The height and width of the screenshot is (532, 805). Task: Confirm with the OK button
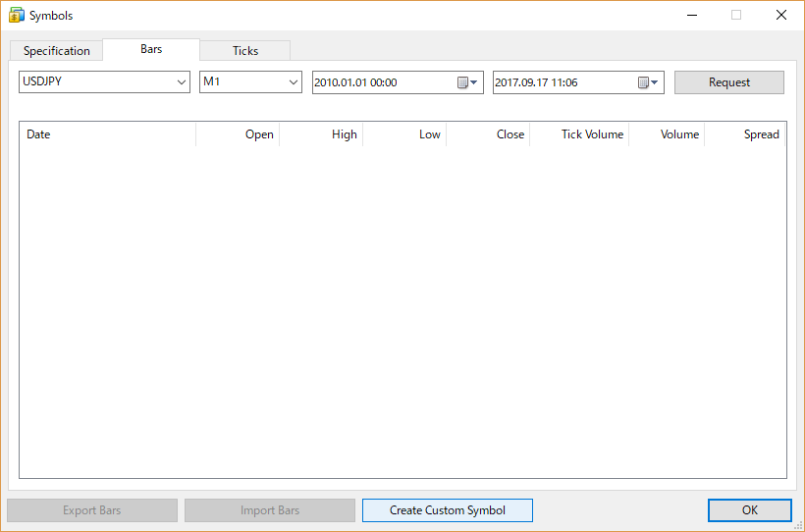[x=749, y=510]
